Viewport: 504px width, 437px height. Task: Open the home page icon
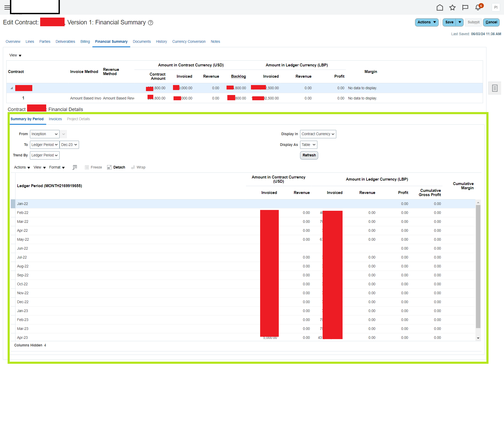(440, 8)
